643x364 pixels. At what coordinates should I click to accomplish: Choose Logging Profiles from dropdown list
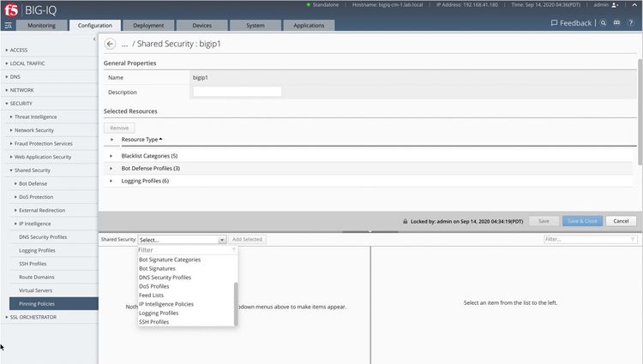click(x=159, y=313)
